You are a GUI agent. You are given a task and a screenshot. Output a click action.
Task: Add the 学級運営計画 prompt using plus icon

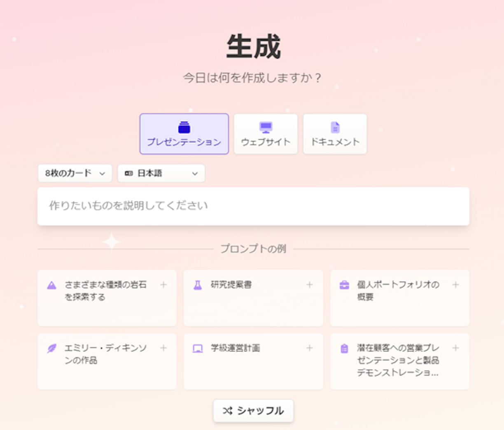coord(310,348)
